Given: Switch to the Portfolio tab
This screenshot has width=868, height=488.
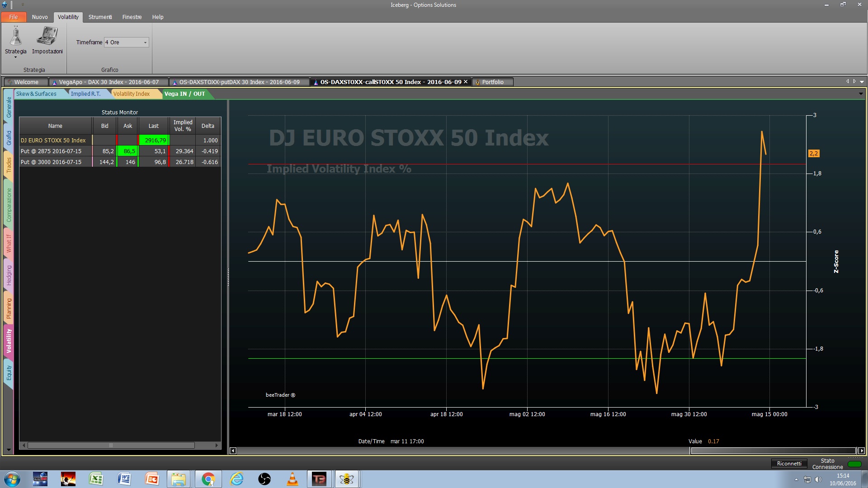Looking at the screenshot, I should (493, 82).
